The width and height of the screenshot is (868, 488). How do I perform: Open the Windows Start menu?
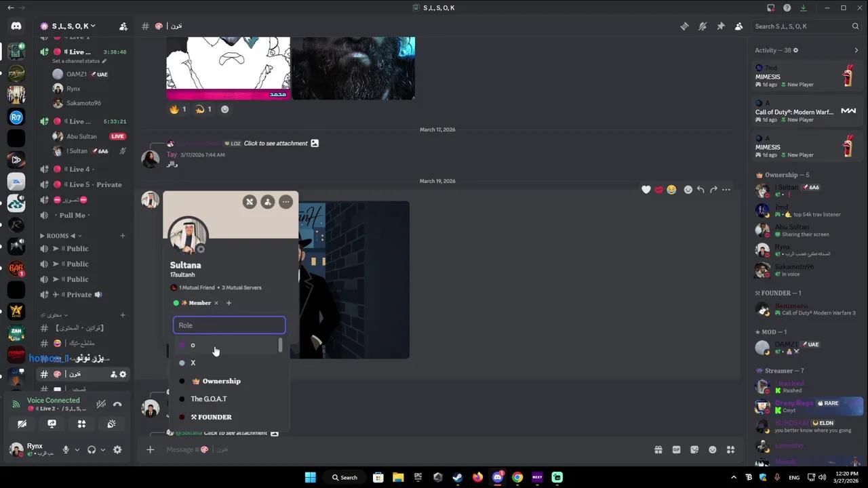(x=310, y=477)
